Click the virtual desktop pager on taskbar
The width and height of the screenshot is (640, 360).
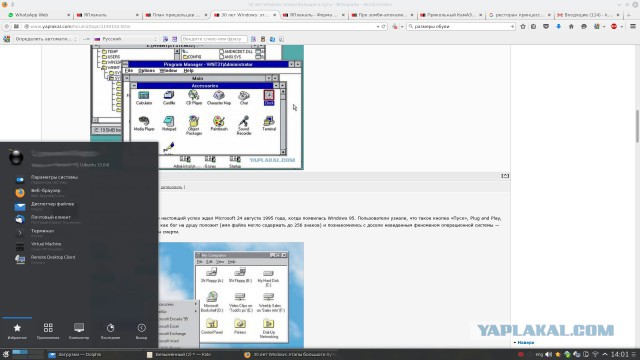(x=27, y=354)
